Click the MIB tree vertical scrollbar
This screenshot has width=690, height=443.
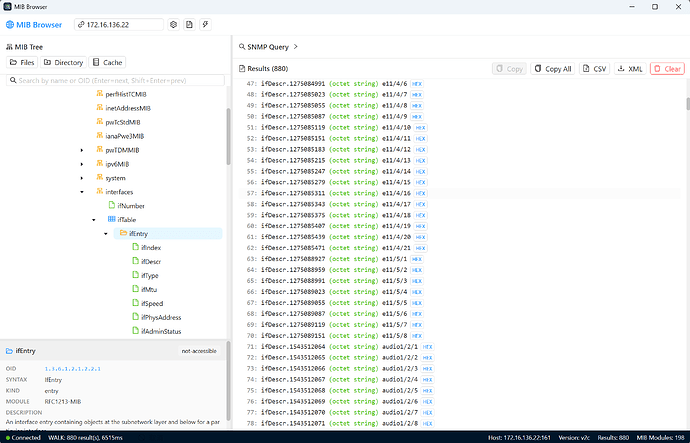(228, 136)
